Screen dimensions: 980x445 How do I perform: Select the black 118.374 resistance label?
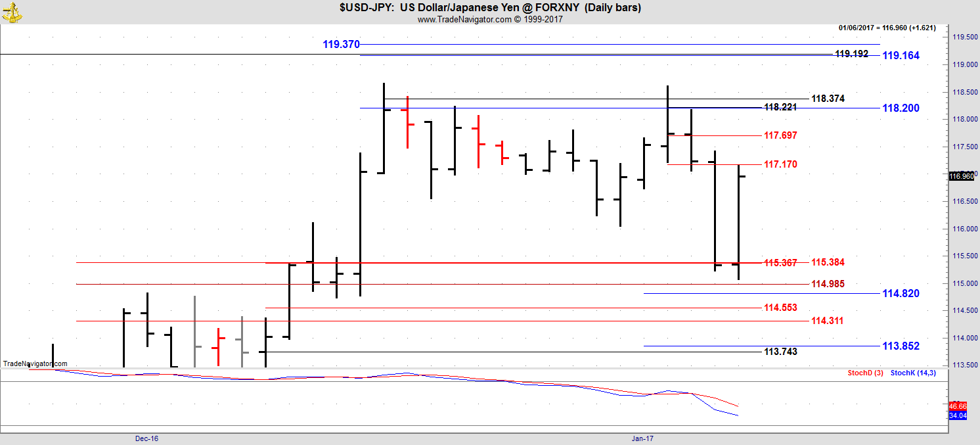[828, 99]
